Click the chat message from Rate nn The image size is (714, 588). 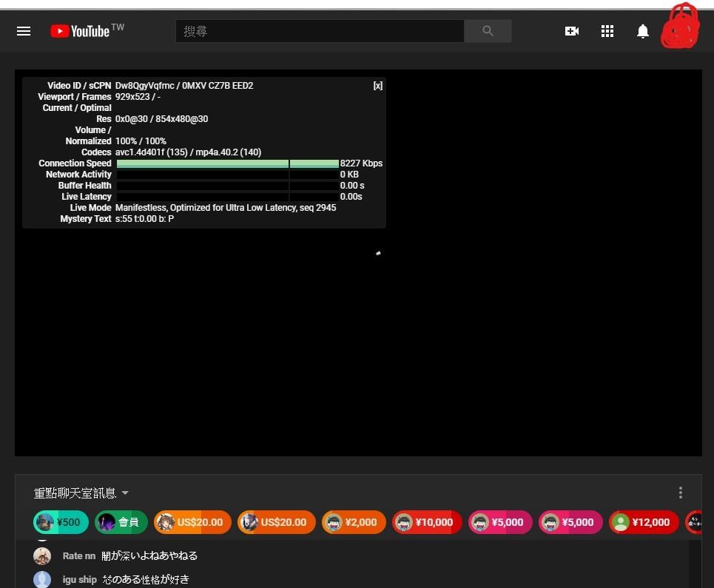pyautogui.click(x=133, y=555)
